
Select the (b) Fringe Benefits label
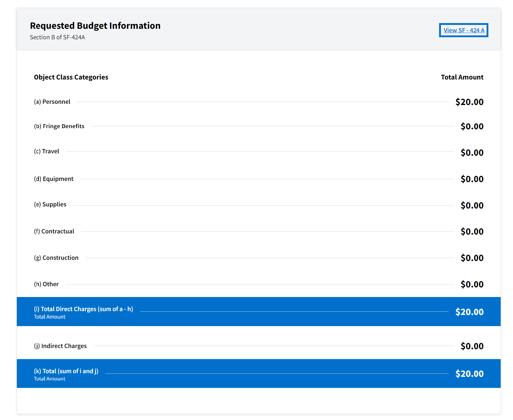(x=59, y=126)
